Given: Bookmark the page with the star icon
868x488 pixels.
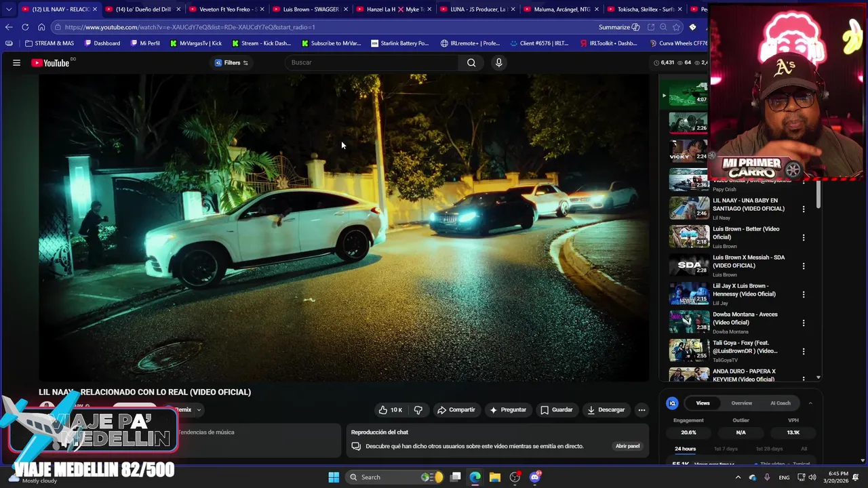Looking at the screenshot, I should click(x=676, y=27).
